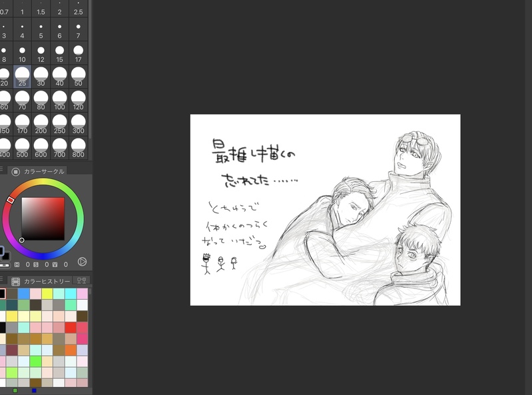Click the S value field
The image size is (532, 395).
pos(47,264)
